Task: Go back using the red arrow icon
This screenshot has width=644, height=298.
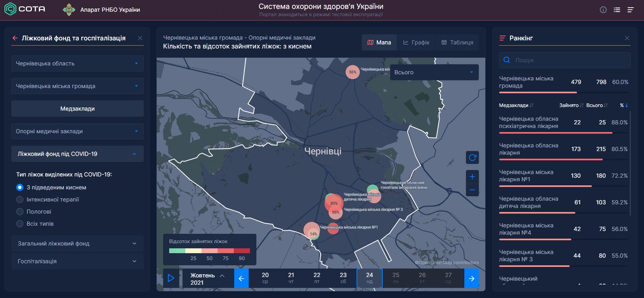Action: coord(15,38)
